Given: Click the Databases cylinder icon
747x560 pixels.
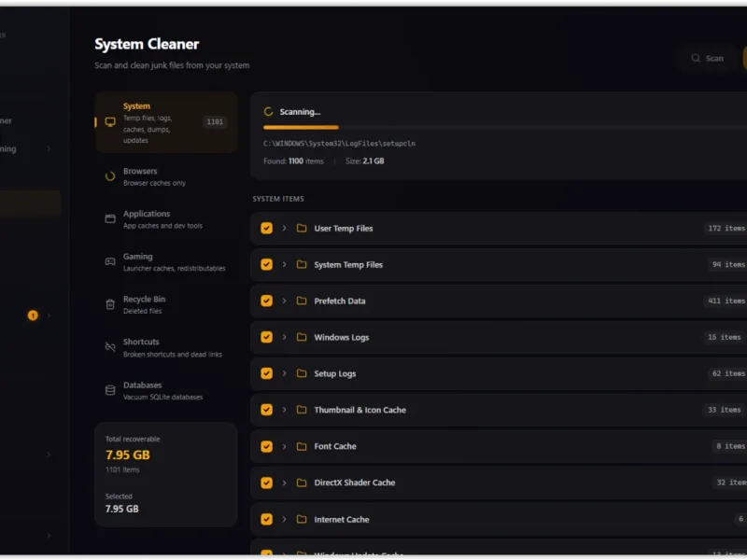Looking at the screenshot, I should (110, 390).
